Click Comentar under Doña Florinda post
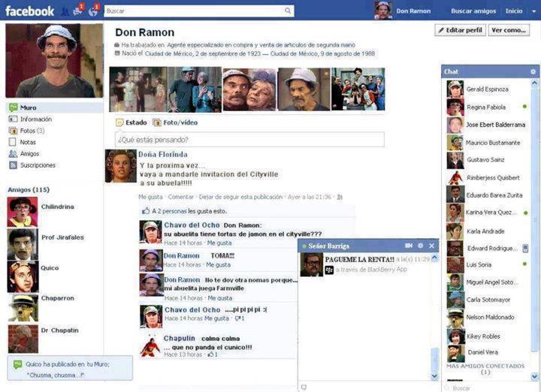 (180, 197)
